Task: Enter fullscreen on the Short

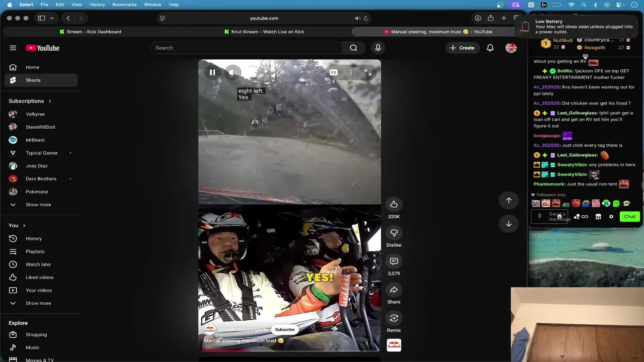Action: 368,72
